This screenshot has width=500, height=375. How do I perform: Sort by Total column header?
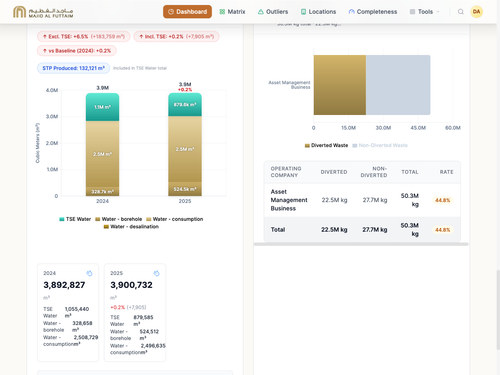(410, 172)
